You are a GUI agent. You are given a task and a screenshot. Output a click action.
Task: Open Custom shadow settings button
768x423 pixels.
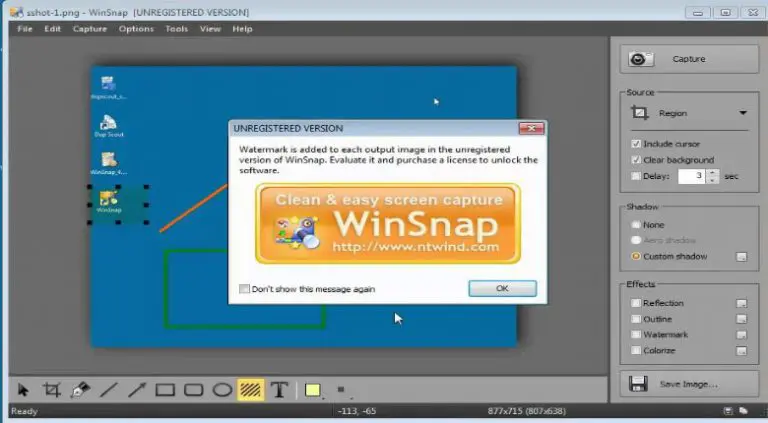tap(742, 257)
